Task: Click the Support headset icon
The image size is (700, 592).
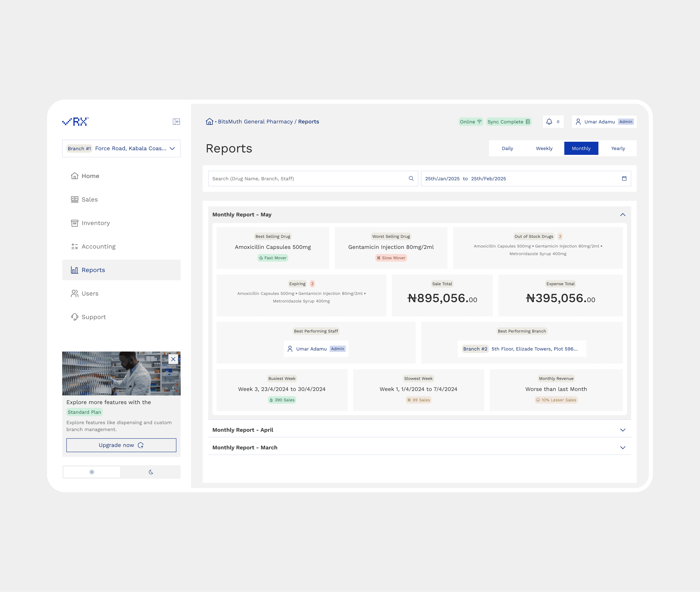Action: pos(74,317)
